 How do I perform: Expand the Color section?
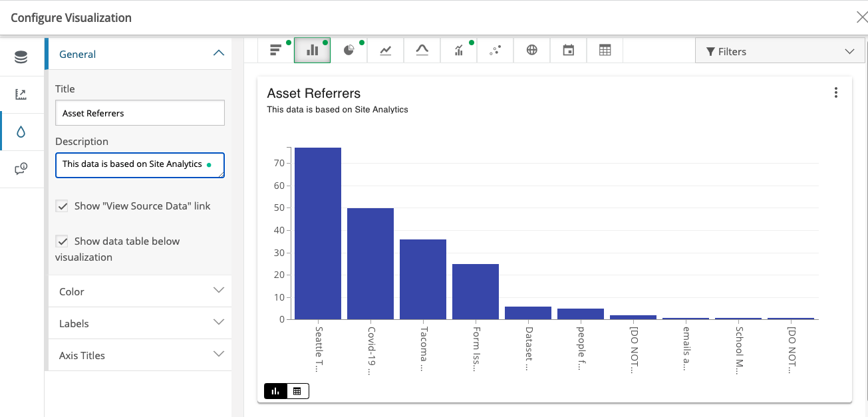(x=138, y=291)
